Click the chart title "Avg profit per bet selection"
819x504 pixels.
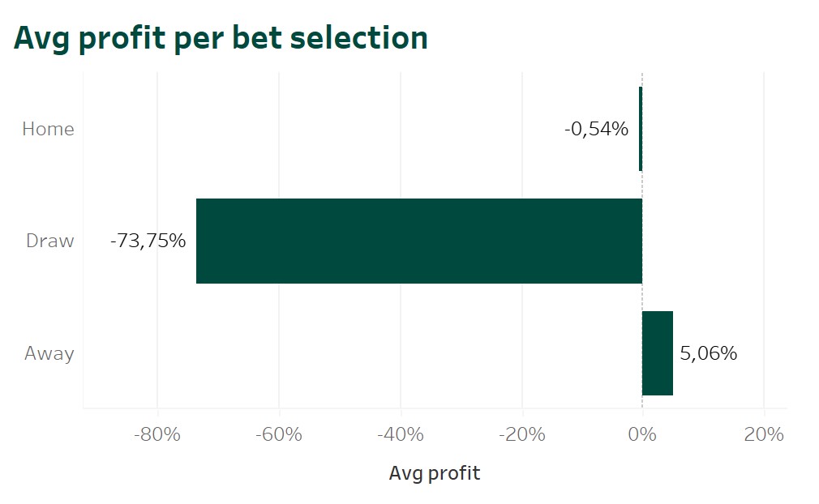click(x=221, y=38)
